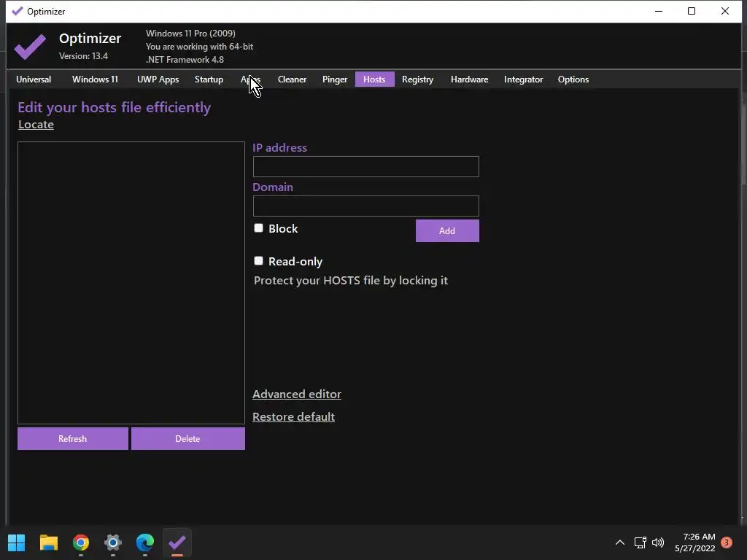This screenshot has height=560, width=747.
Task: Select the Hosts tab
Action: click(374, 79)
